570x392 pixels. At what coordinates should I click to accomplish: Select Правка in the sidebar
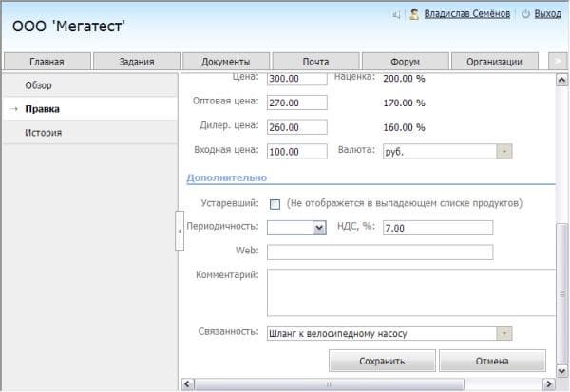90,109
